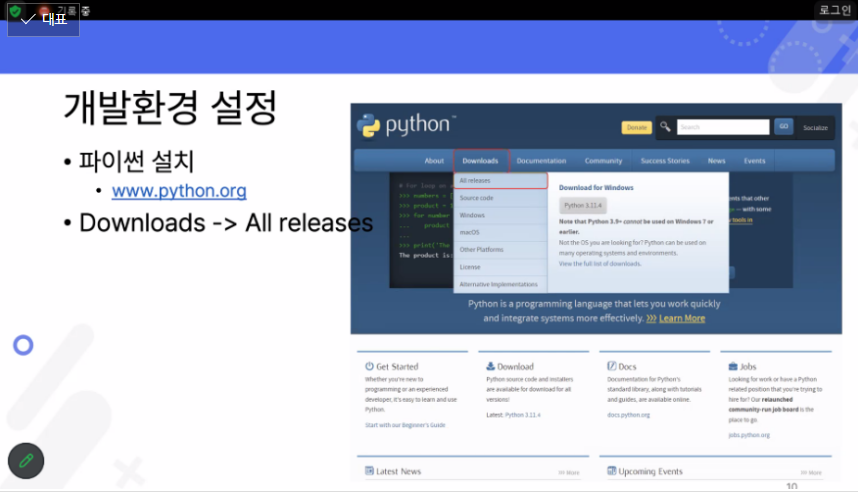Click the Download for Windows heading
The width and height of the screenshot is (858, 497).
pyautogui.click(x=596, y=188)
